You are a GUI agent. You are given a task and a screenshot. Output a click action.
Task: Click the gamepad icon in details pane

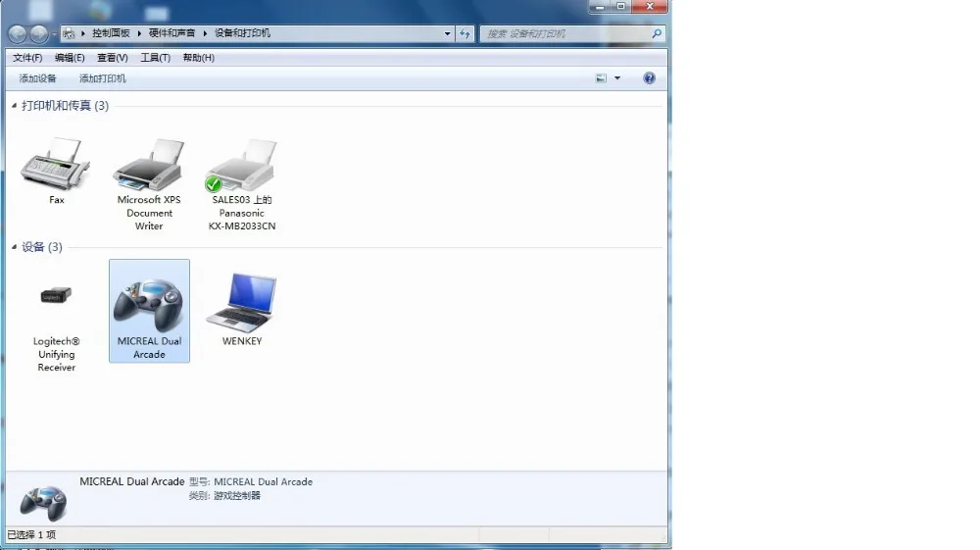point(43,503)
